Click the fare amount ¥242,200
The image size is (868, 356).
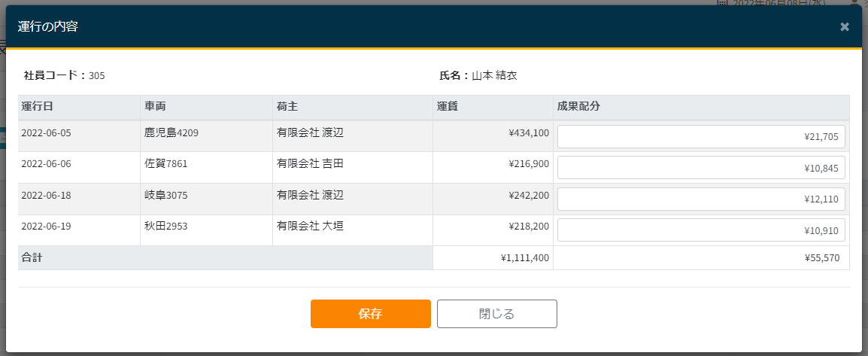(529, 196)
